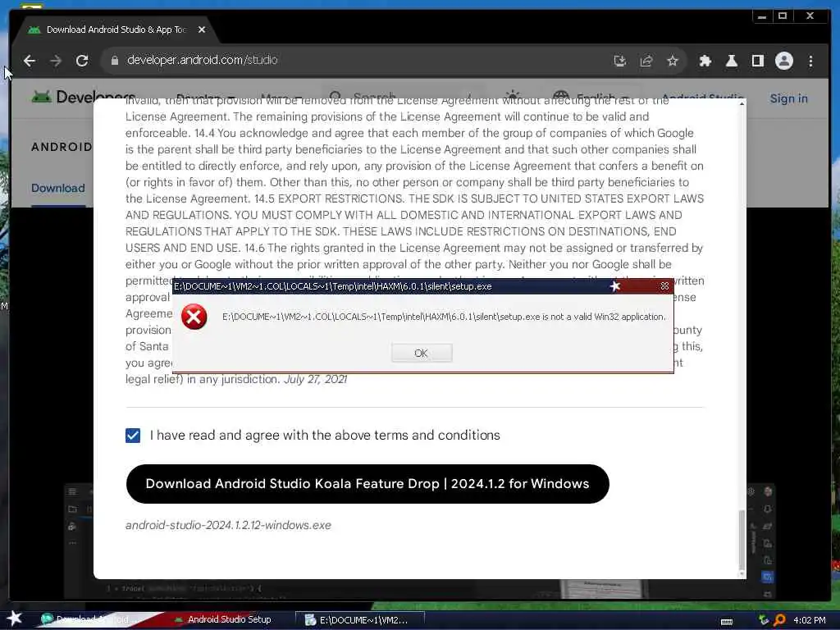Click OK in the invalid Win32 error dialog
This screenshot has width=840, height=630.
click(x=422, y=353)
